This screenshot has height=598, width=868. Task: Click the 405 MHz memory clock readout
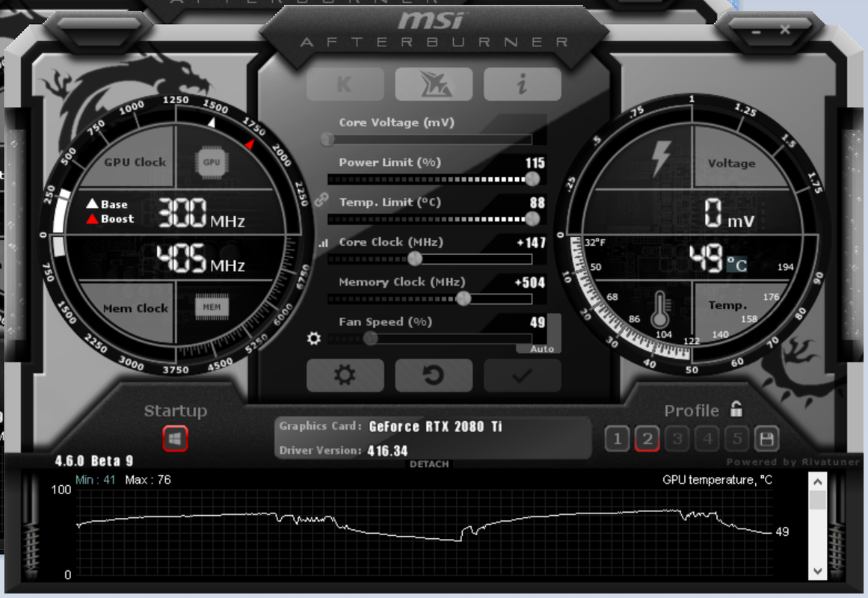202,258
